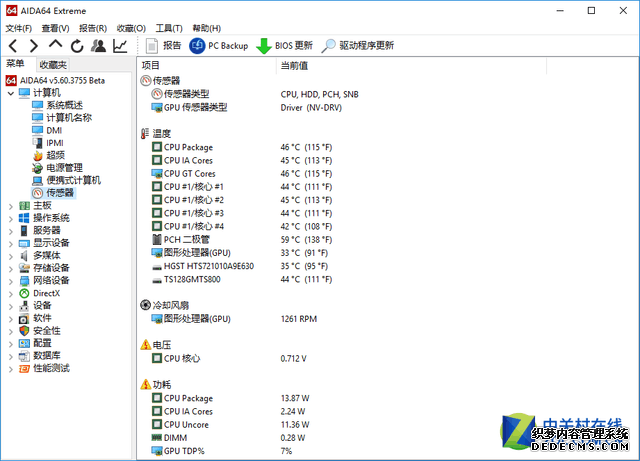The image size is (640, 461).
Task: Select the CPU Uncore power row
Action: tap(230, 425)
